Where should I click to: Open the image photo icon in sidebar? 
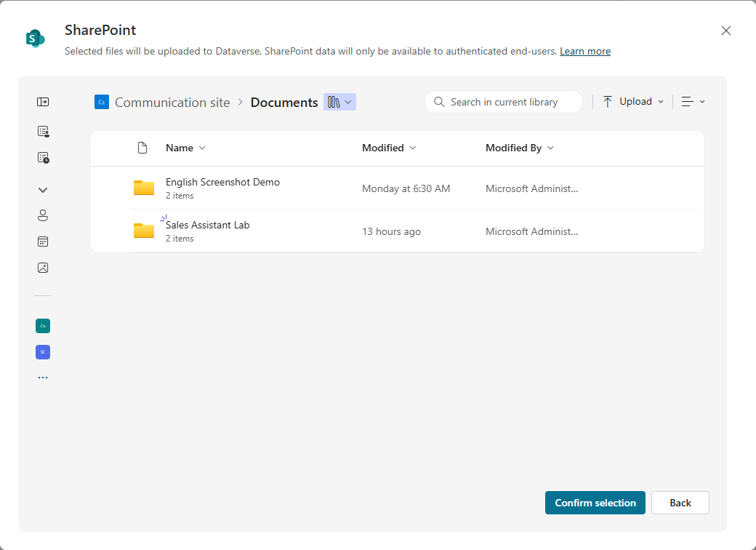click(x=43, y=268)
